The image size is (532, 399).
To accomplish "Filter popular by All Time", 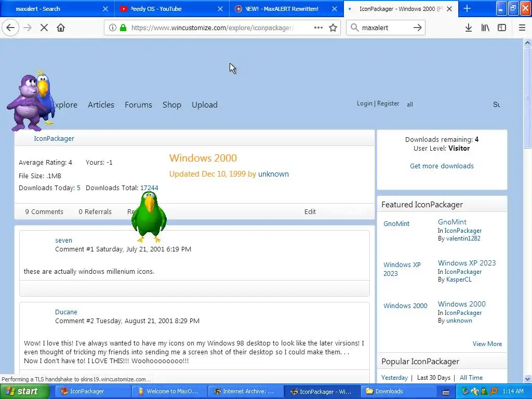I will [x=471, y=378].
